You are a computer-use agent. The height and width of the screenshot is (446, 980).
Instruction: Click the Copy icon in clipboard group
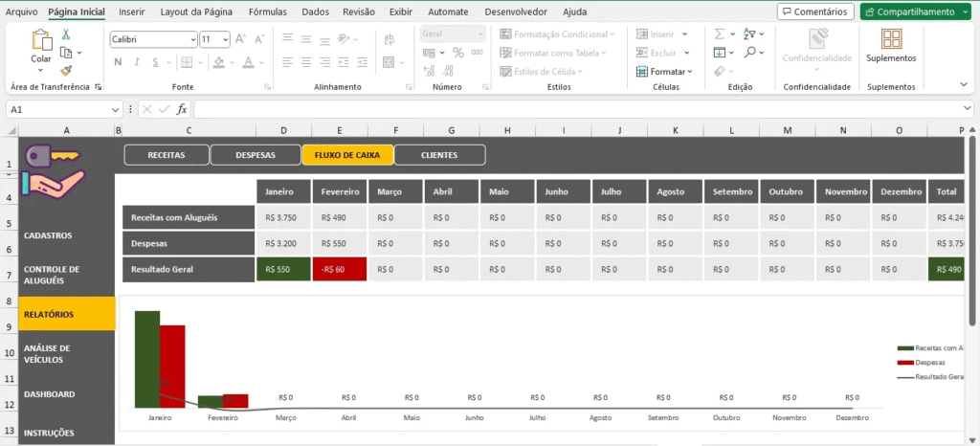click(x=67, y=52)
